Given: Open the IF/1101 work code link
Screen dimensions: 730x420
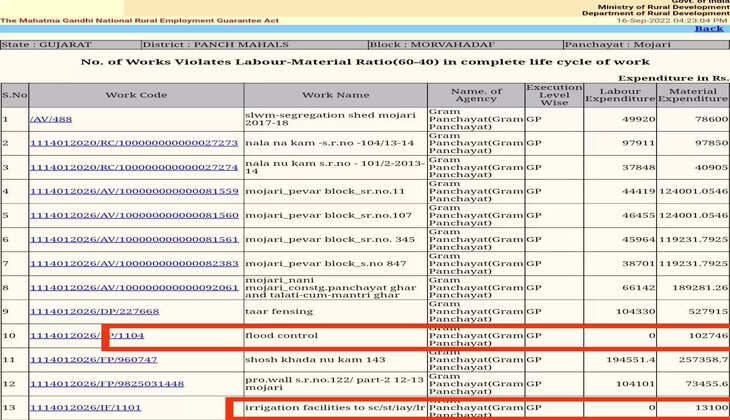Looking at the screenshot, I should (x=85, y=408).
